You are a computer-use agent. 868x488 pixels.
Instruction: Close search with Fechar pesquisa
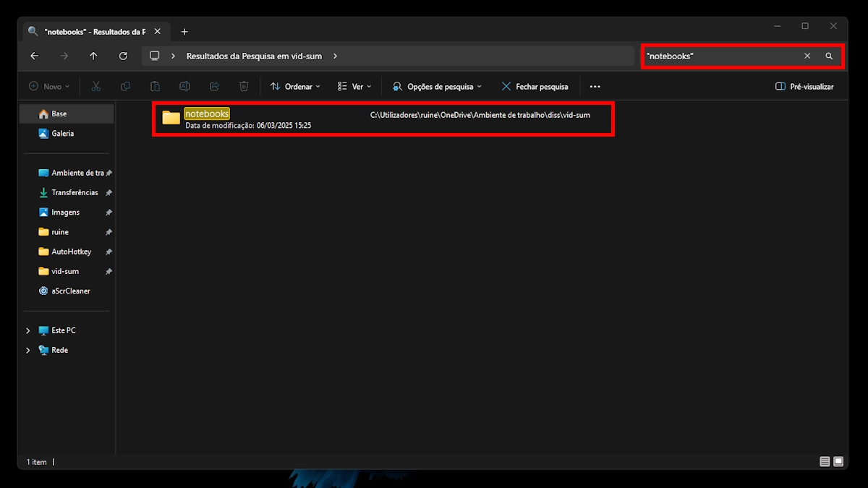(x=535, y=87)
